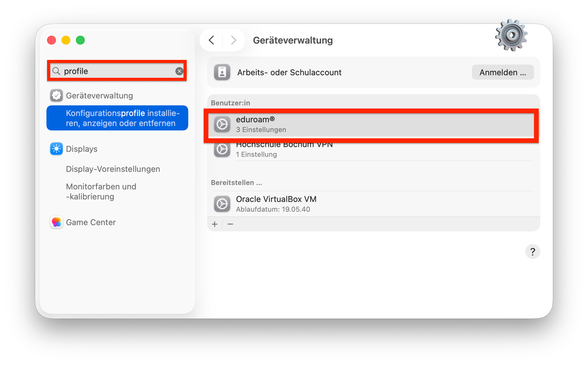Screen dimensions: 588x365
Task: Click the Oracle VirtualBox VM profile icon
Action: coord(222,204)
